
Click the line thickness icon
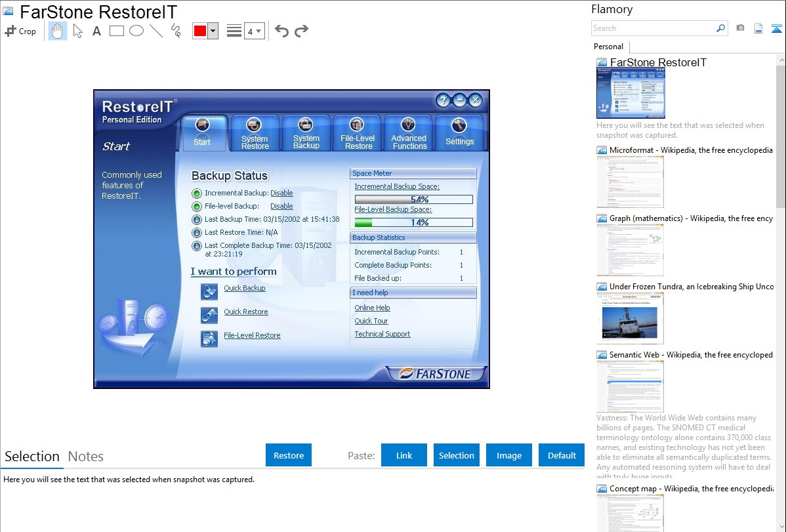234,31
